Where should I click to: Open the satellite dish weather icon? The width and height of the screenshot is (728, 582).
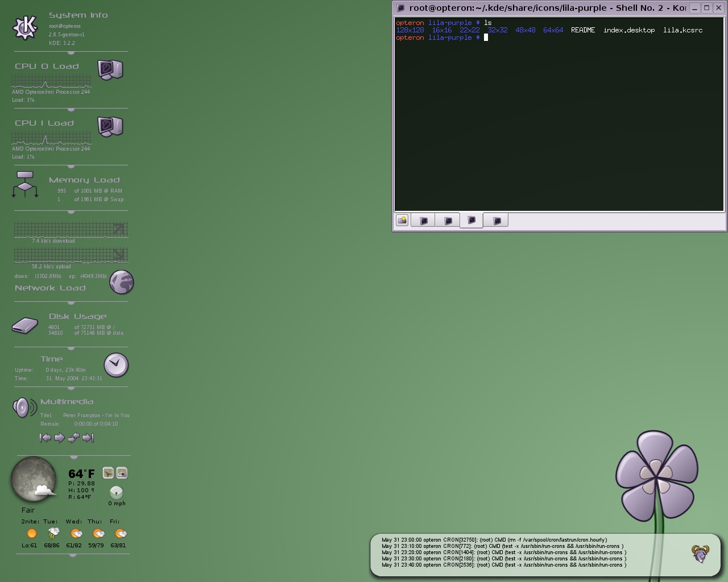tap(108, 473)
